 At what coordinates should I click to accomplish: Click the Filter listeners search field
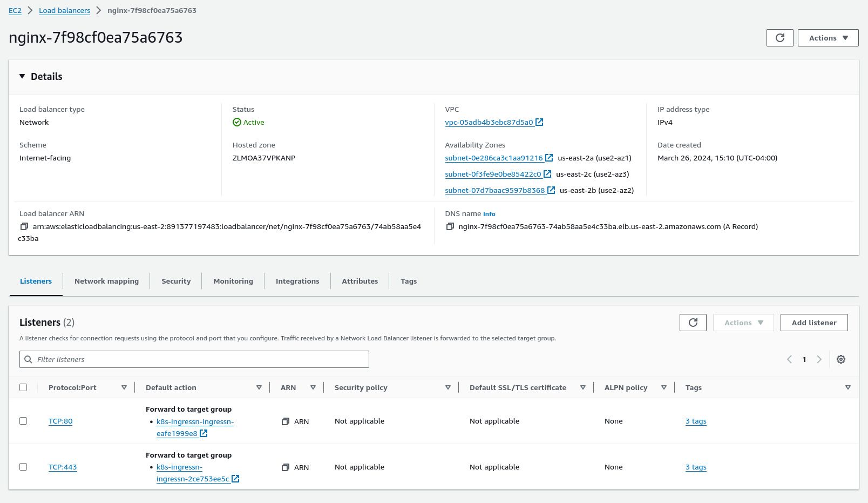point(194,359)
